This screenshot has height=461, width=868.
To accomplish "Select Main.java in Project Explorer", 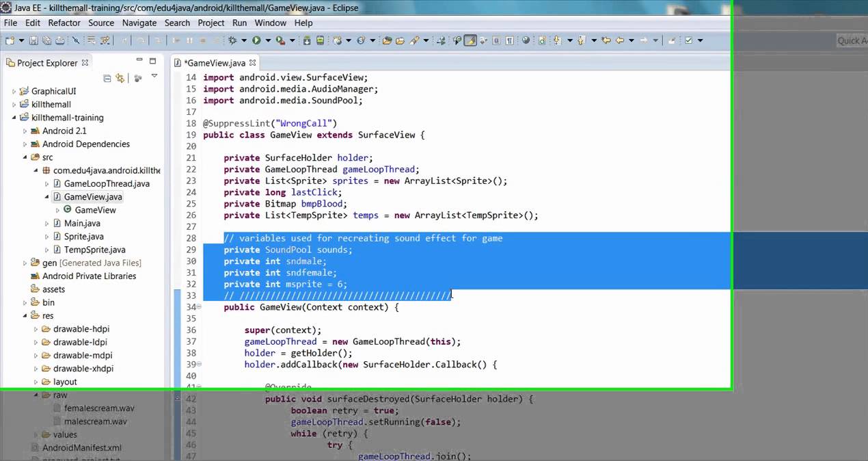I will [x=82, y=223].
